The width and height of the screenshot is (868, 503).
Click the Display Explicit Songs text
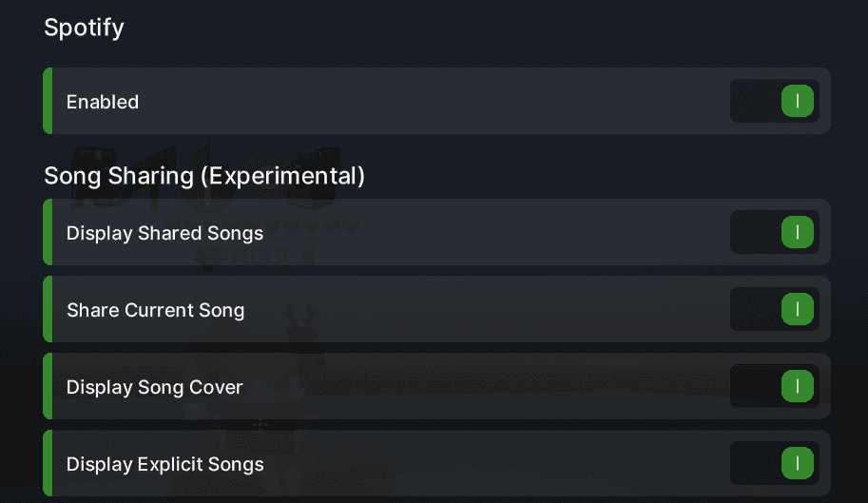pyautogui.click(x=165, y=464)
